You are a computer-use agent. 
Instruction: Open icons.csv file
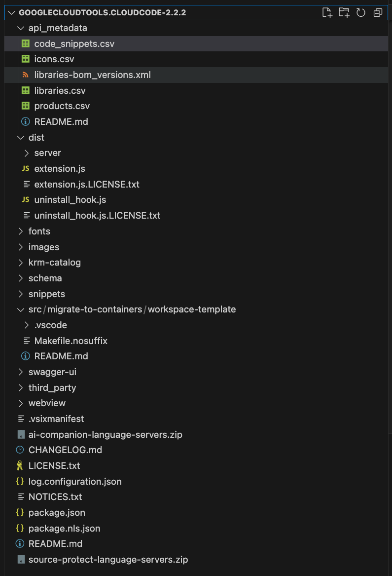click(x=196, y=59)
